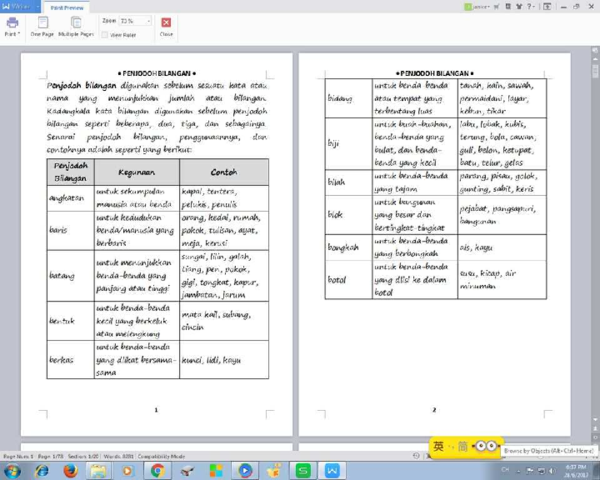Click the Page Num status bar entry
The height and width of the screenshot is (480, 600).
coord(18,456)
